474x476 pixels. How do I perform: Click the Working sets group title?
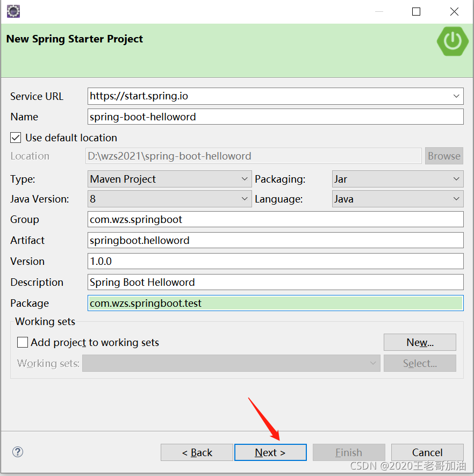coord(45,321)
